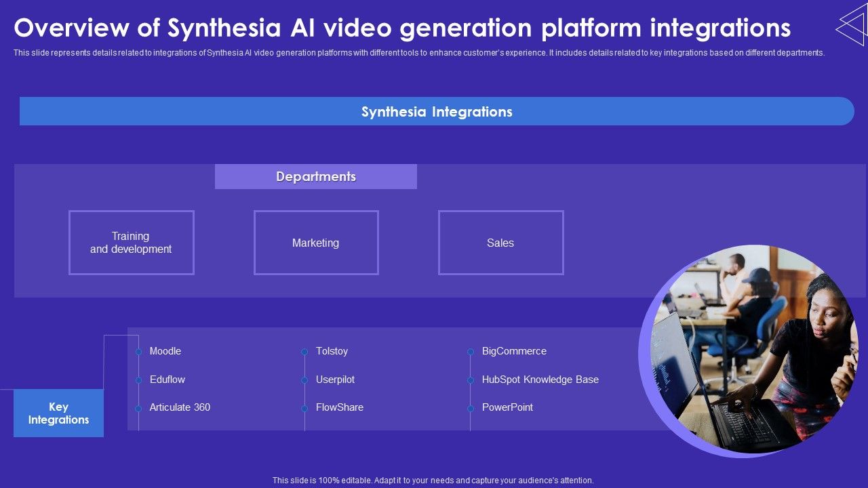Select the HubSpot Knowledge Base entry
868x488 pixels.
pyautogui.click(x=540, y=380)
